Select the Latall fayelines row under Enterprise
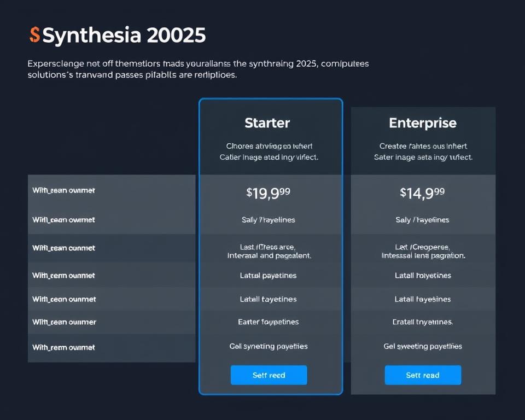Viewport: 525px width, 420px height. 422,299
